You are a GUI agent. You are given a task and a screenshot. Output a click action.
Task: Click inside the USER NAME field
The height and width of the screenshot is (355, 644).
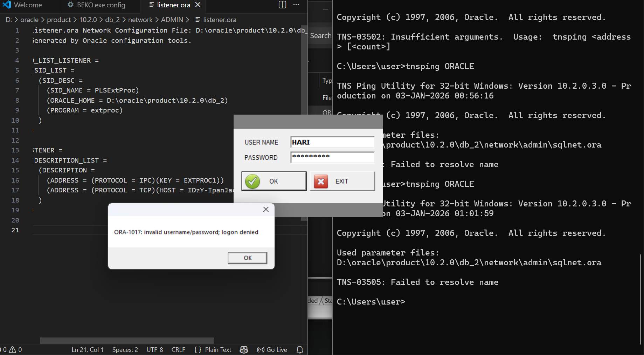coord(332,142)
